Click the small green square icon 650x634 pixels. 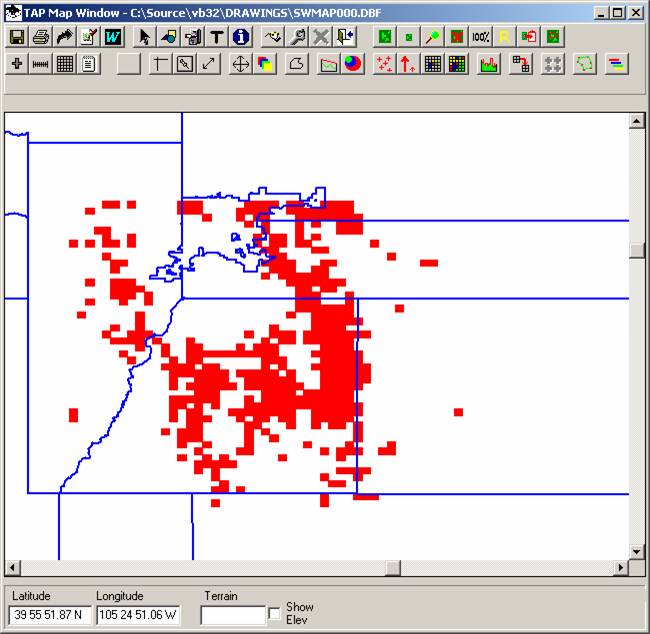tap(408, 37)
